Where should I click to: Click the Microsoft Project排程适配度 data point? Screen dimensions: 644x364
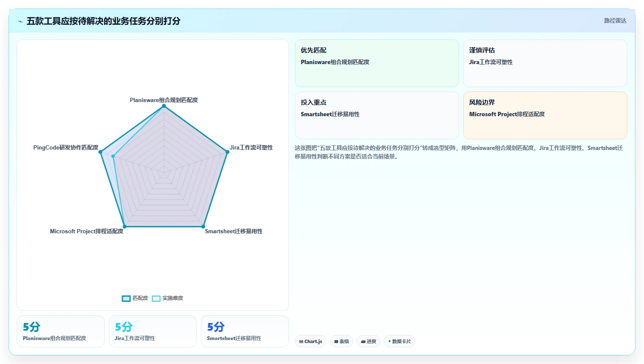click(x=124, y=226)
